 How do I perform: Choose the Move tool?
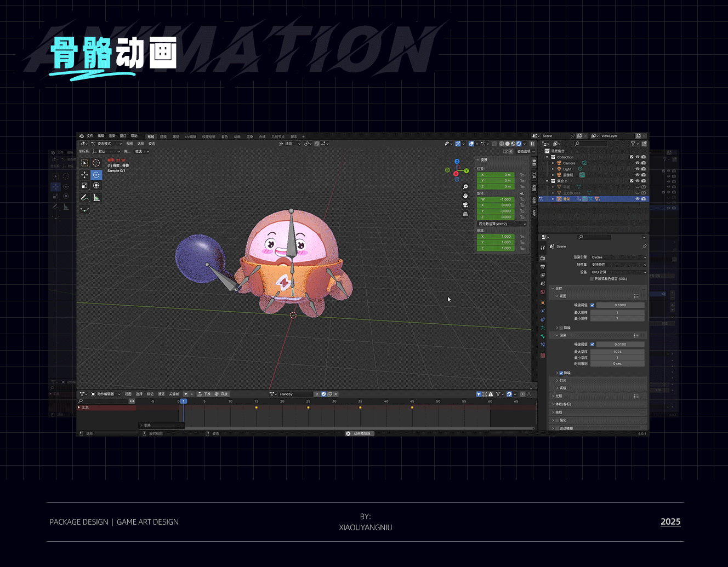(x=84, y=175)
